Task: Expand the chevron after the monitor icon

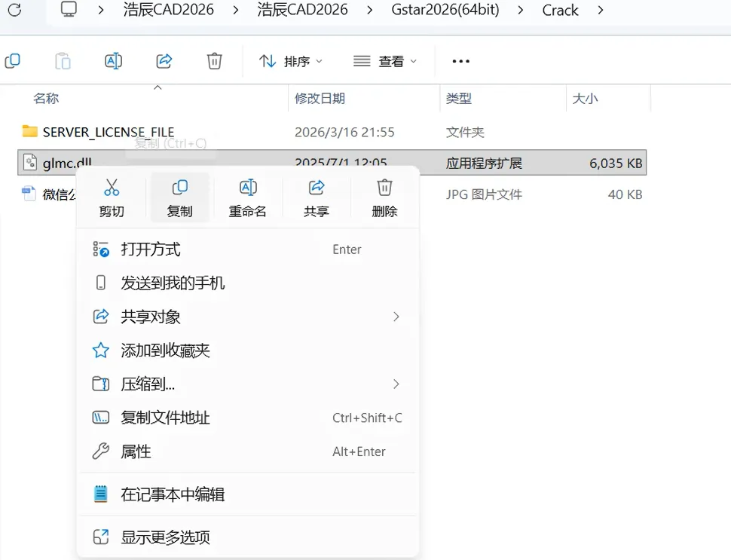Action: click(x=101, y=10)
